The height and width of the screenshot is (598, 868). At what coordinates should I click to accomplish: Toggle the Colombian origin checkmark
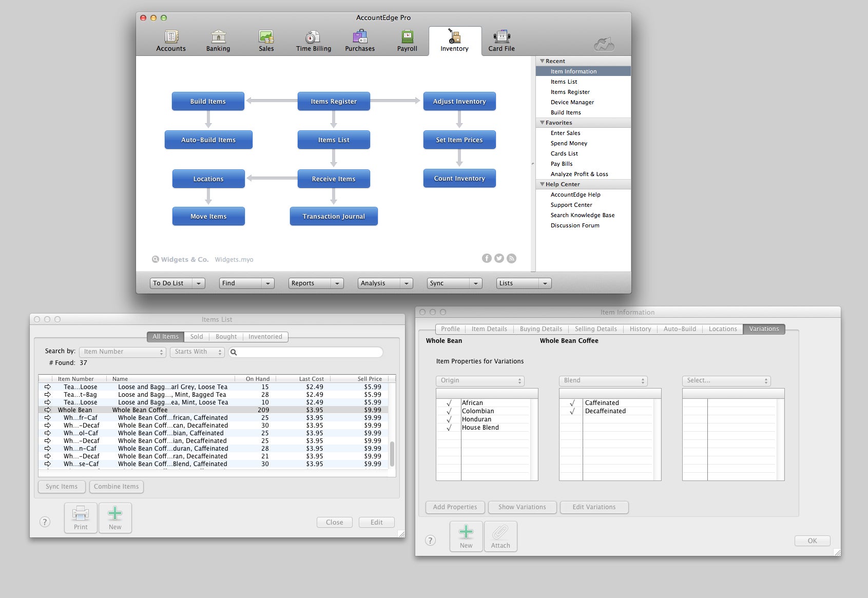pyautogui.click(x=449, y=411)
